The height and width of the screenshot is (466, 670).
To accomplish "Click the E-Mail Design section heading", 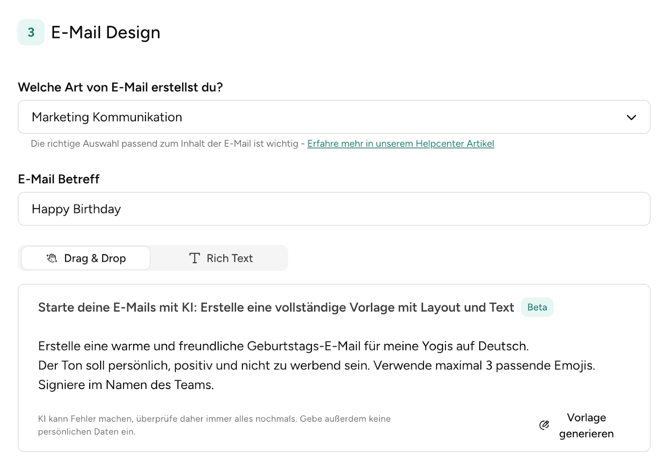I will (x=105, y=32).
